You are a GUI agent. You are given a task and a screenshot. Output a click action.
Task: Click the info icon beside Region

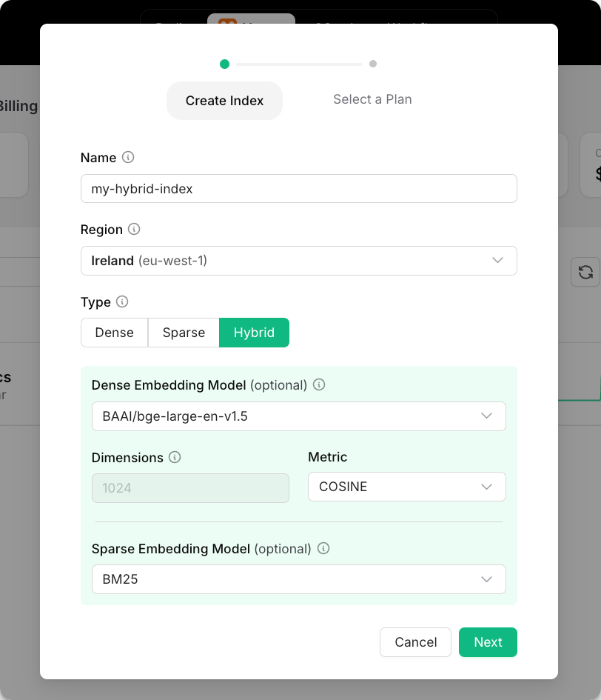[134, 230]
